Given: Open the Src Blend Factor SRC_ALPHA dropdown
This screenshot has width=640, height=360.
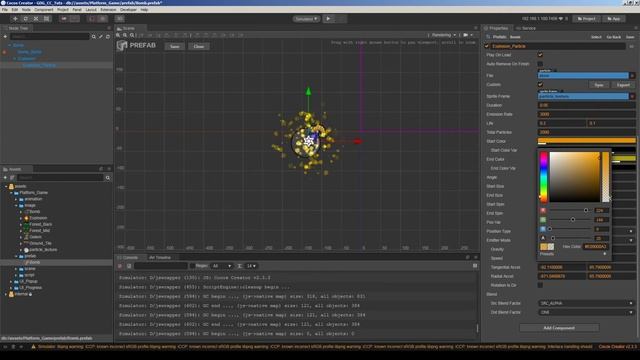Looking at the screenshot, I should [586, 303].
